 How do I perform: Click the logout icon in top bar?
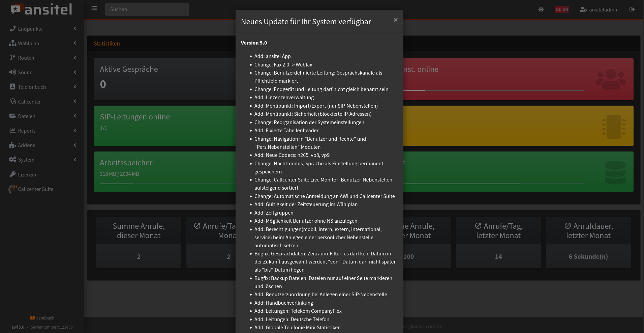632,9
